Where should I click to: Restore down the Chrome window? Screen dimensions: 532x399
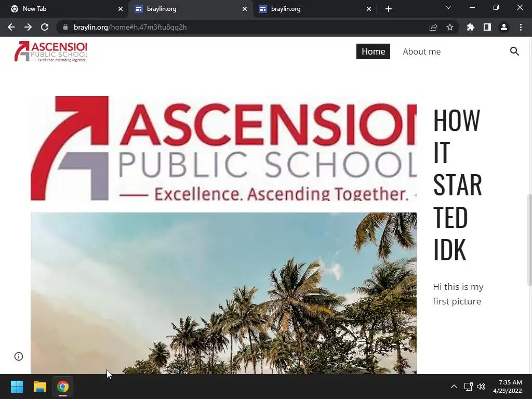point(496,7)
